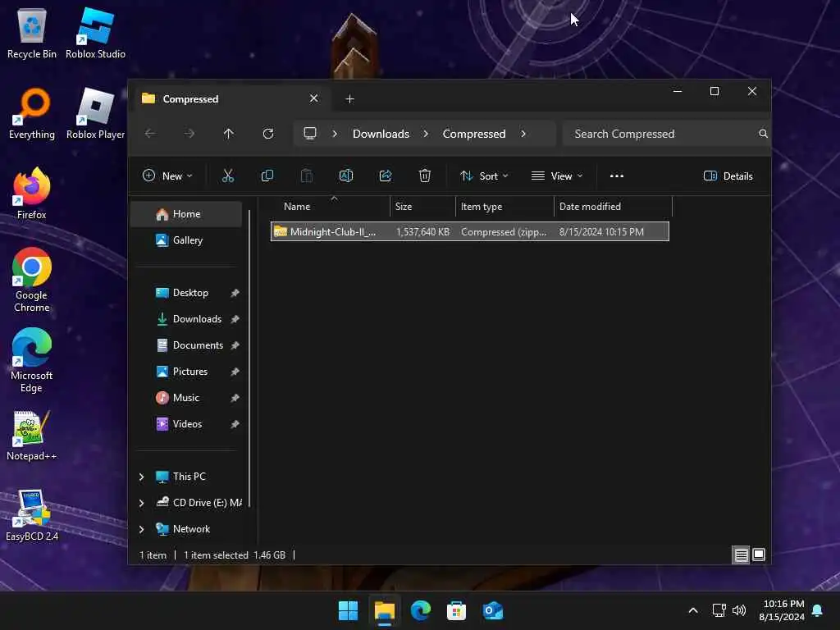This screenshot has width=840, height=630.
Task: Click the Back navigation arrow
Action: point(151,134)
